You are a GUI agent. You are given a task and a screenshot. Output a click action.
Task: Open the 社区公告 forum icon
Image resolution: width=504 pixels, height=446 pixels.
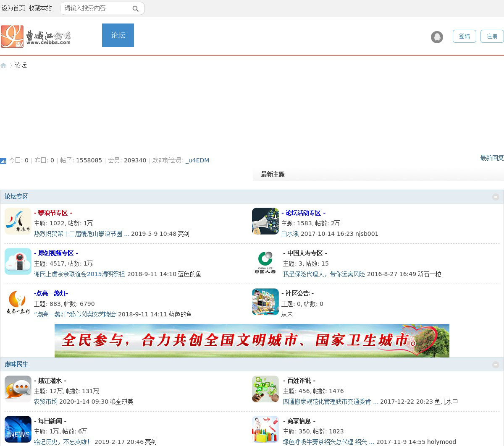(265, 302)
